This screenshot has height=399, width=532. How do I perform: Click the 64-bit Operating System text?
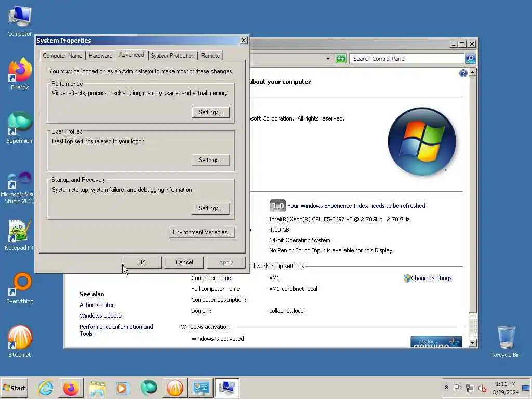[x=300, y=240]
